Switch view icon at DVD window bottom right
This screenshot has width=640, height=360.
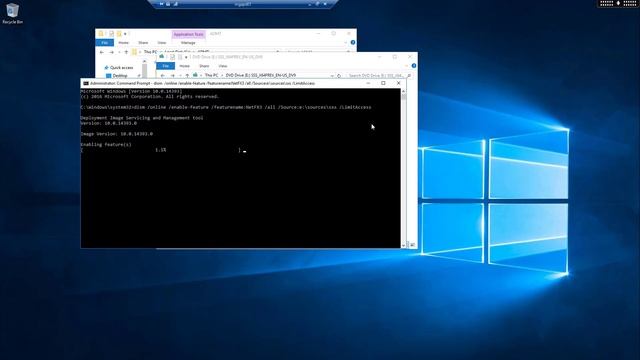(413, 245)
